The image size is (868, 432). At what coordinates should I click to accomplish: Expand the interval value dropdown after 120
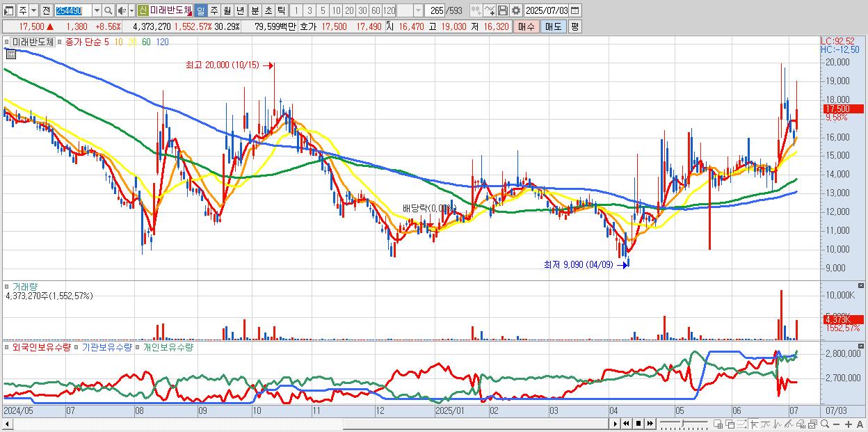pos(418,10)
